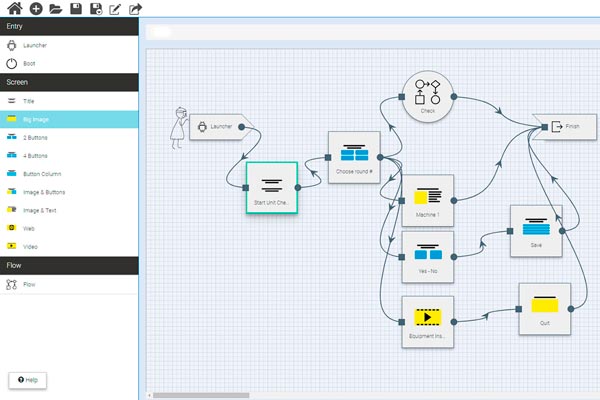Pick the Web screen type in sidebar
Image resolution: width=600 pixels, height=400 pixels.
(x=69, y=228)
